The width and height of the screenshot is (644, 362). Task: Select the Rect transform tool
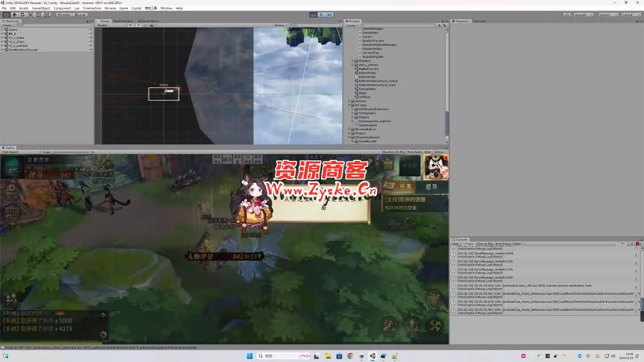point(39,15)
